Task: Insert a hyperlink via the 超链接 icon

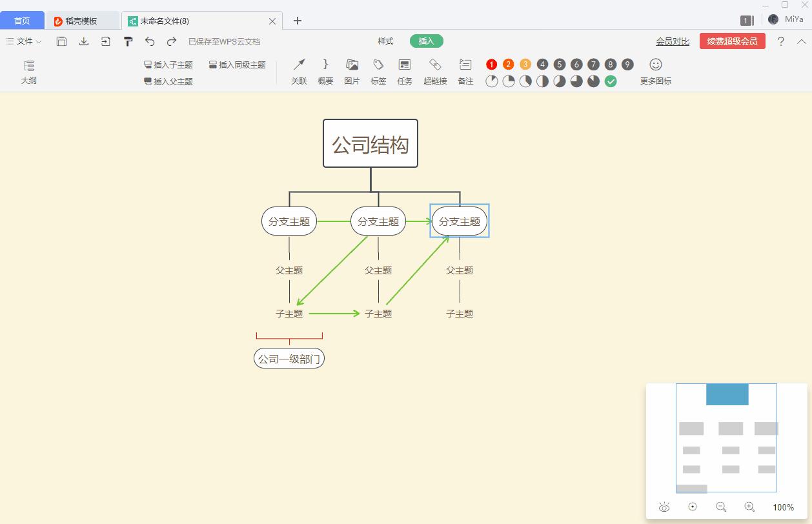Action: (x=434, y=71)
